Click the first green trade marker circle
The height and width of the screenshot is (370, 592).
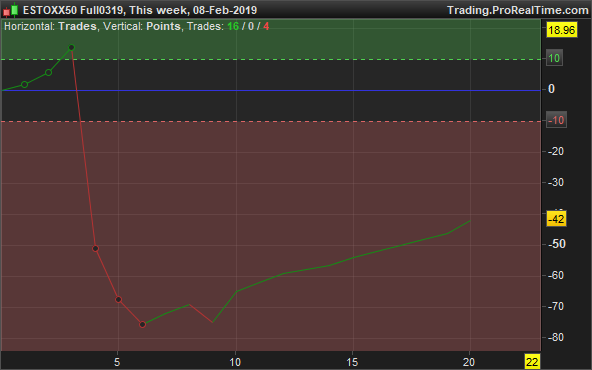24,85
